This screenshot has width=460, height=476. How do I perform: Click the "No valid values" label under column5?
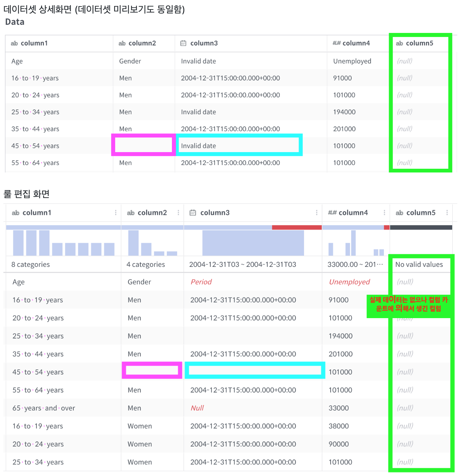pyautogui.click(x=419, y=264)
